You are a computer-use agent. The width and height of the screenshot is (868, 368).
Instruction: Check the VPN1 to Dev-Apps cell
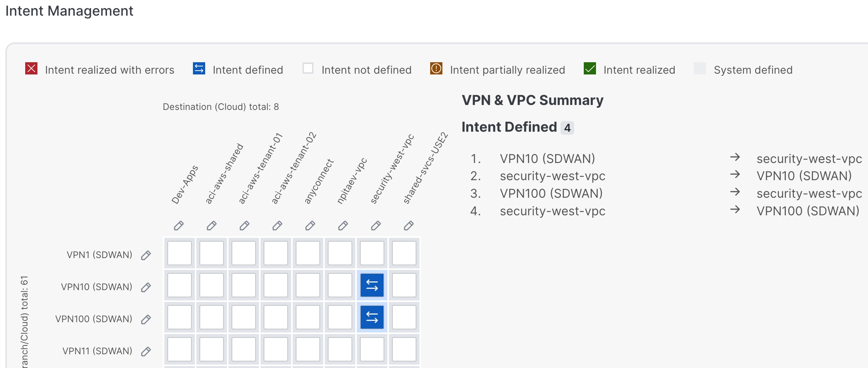pos(180,253)
